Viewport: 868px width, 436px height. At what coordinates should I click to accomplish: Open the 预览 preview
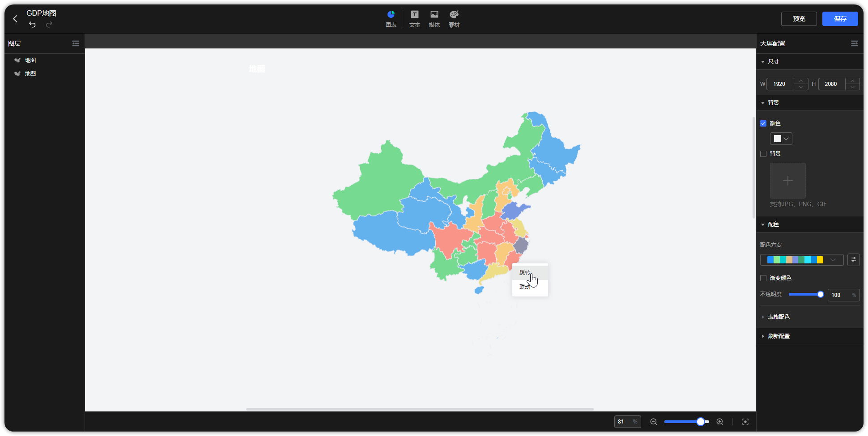(x=799, y=19)
